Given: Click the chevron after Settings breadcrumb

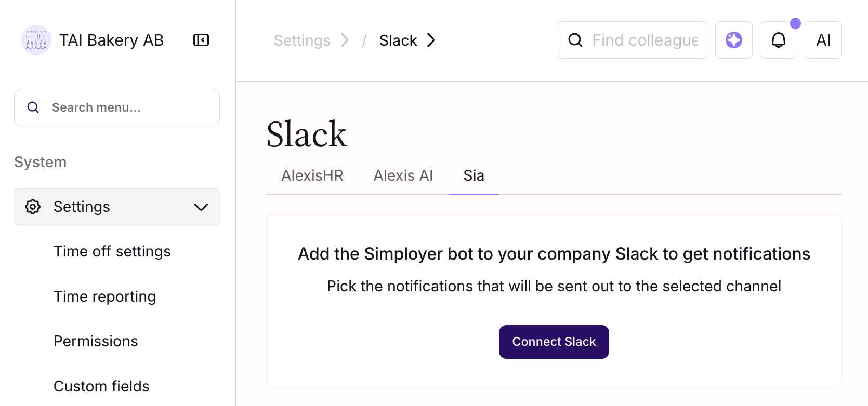Looking at the screenshot, I should (345, 40).
